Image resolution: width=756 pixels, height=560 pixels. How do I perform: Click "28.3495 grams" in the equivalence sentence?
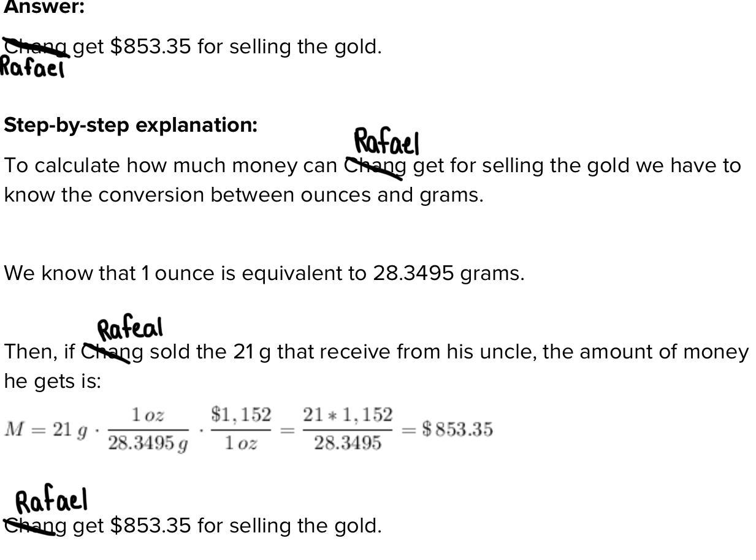(x=448, y=273)
